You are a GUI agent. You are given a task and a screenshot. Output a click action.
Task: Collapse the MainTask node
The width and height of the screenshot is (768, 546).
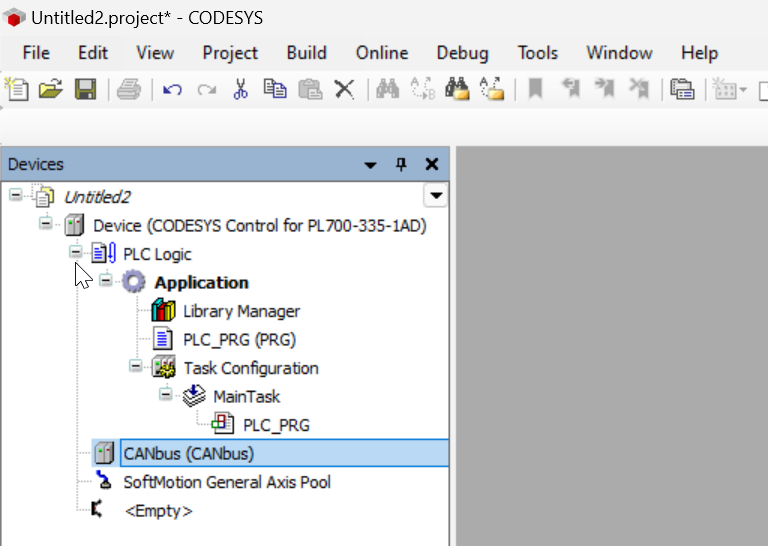tap(166, 394)
